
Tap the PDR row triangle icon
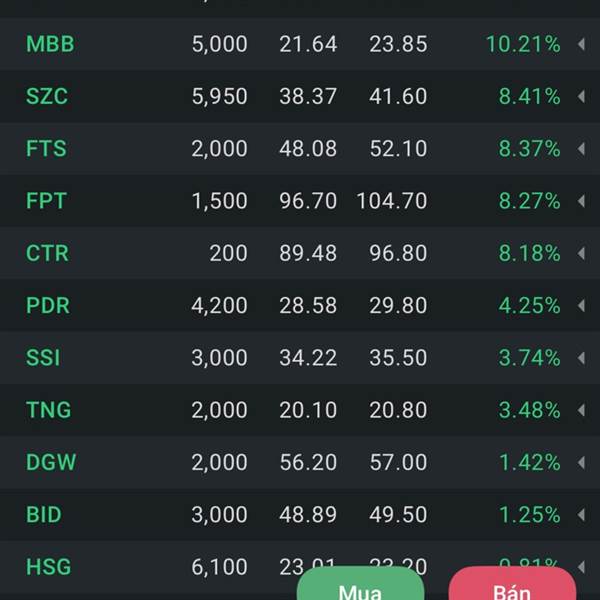(x=582, y=305)
